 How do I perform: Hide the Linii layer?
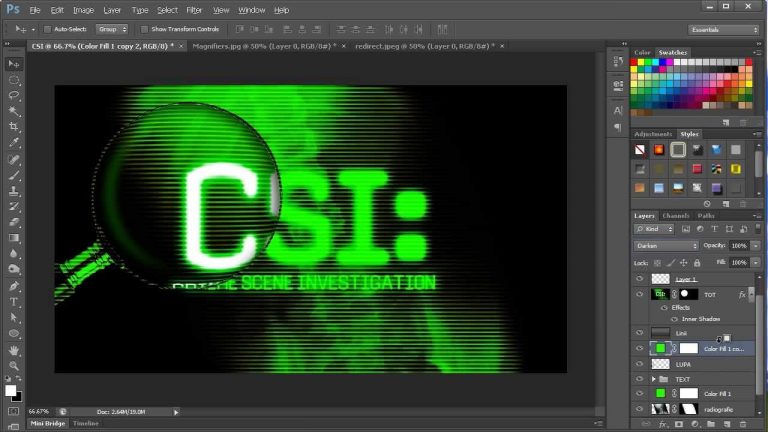point(639,333)
